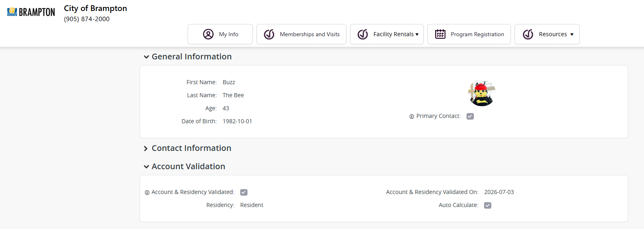644x229 pixels.
Task: Go to Program Registration
Action: [x=469, y=34]
